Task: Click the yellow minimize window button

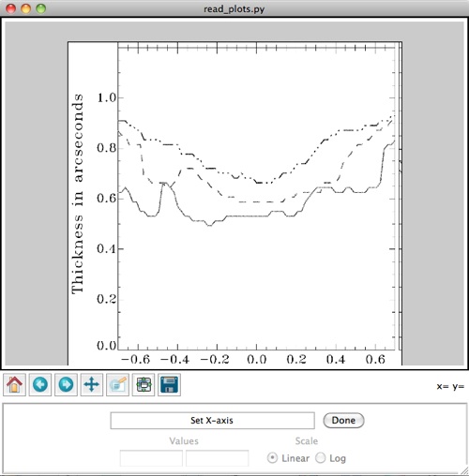Action: click(26, 8)
